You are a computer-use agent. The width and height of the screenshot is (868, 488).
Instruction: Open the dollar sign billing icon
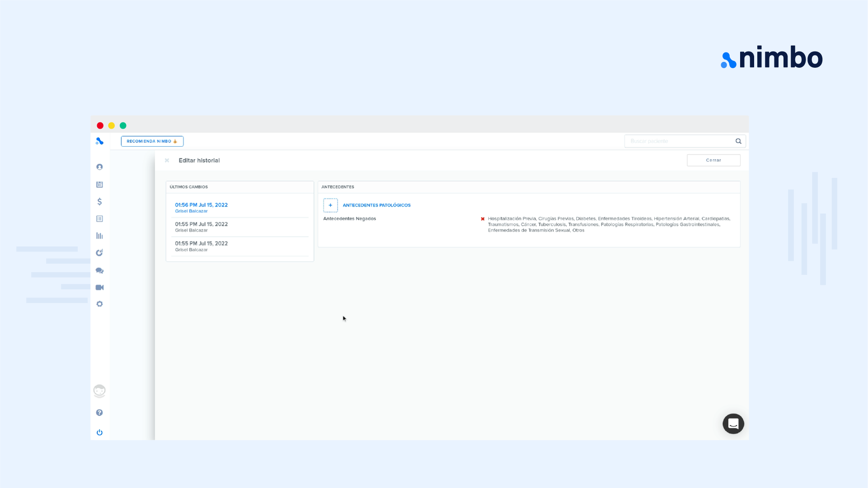pyautogui.click(x=99, y=201)
